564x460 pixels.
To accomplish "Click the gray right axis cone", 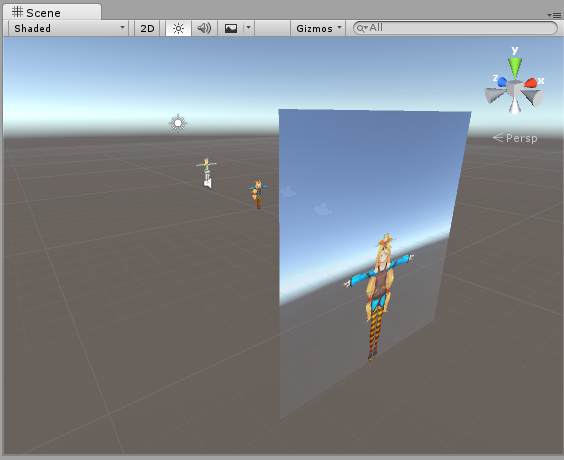I will click(x=533, y=97).
